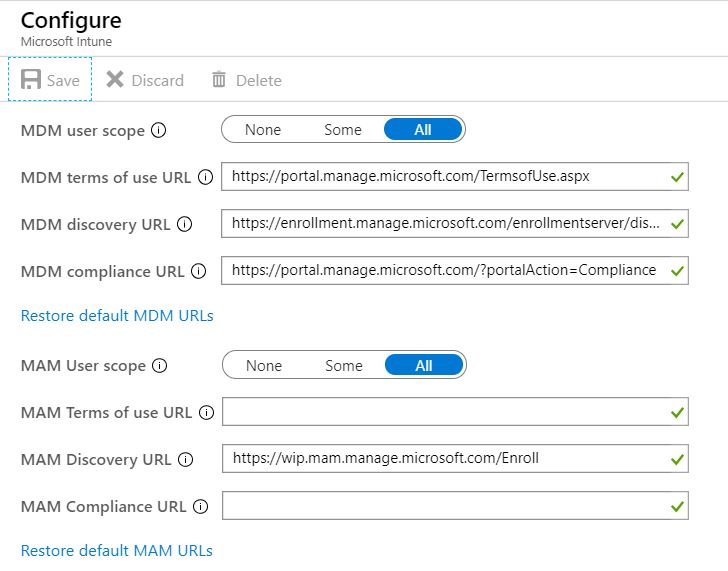Set MDM user scope to Some
The width and height of the screenshot is (728, 571).
coord(343,130)
